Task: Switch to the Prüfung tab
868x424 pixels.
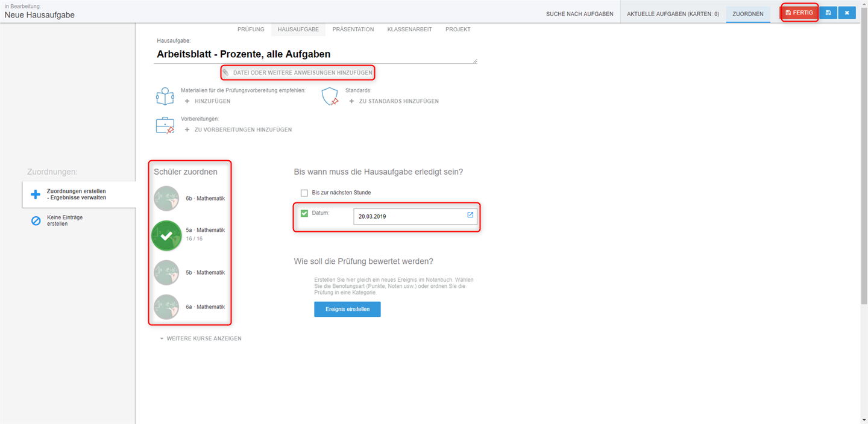Action: coord(251,30)
